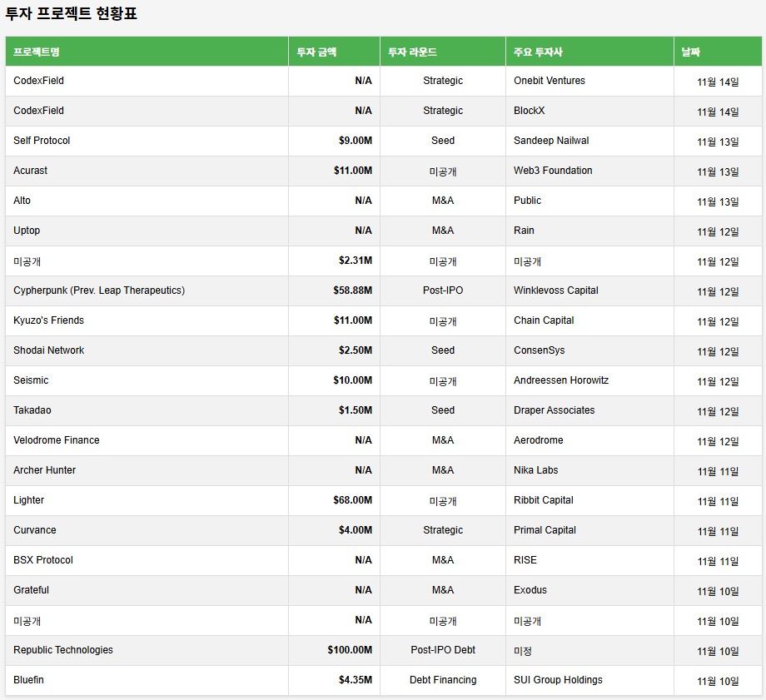Select the Self Protocol project name
This screenshot has height=700, width=766.
pos(42,141)
